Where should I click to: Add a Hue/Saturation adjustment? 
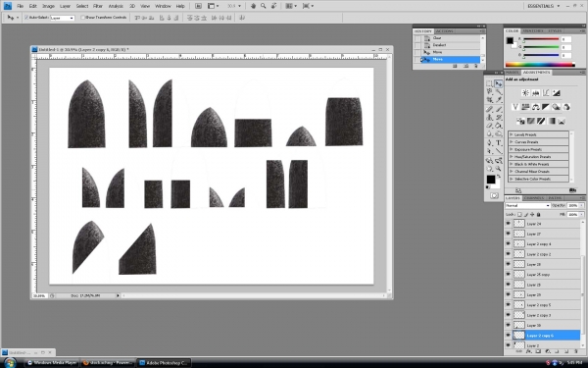[x=525, y=107]
